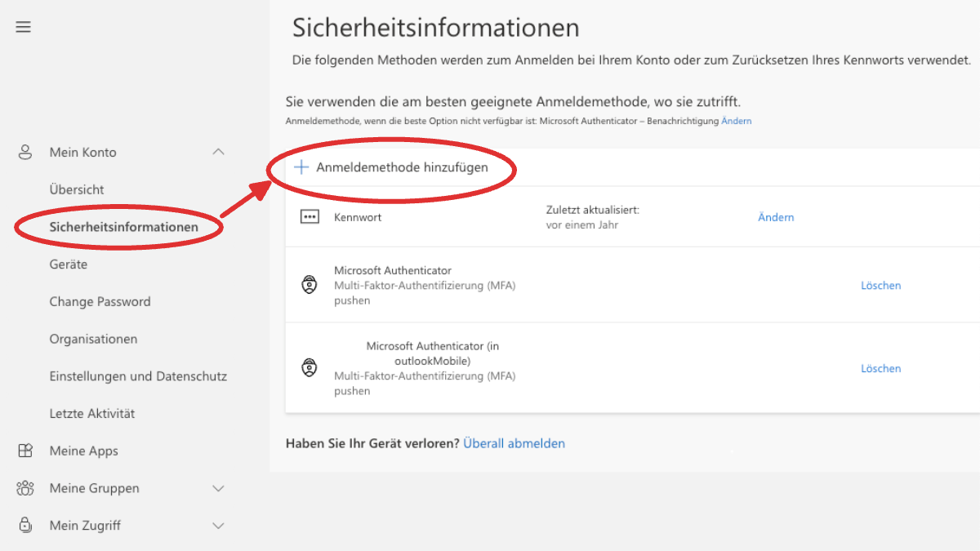Expand the Meine Gruppen section
This screenshot has width=980, height=551.
point(218,488)
